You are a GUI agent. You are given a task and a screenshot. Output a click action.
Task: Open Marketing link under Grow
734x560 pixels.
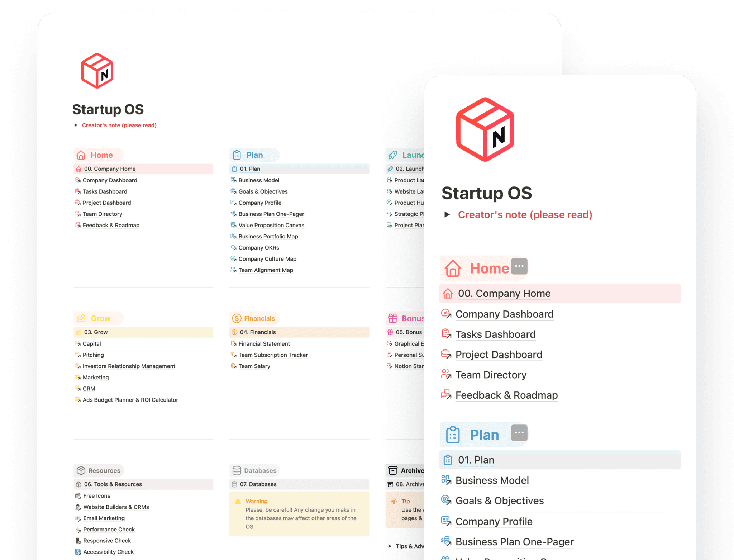[x=95, y=377]
